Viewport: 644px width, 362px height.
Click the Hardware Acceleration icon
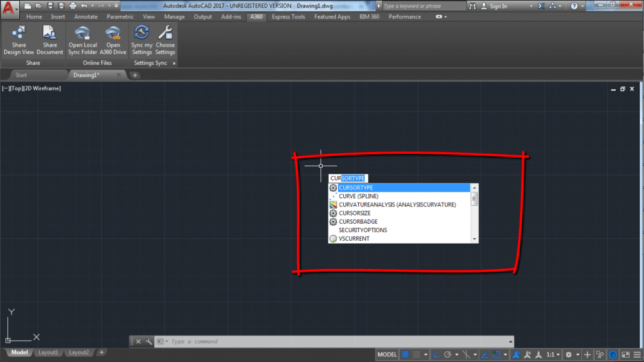point(613,354)
